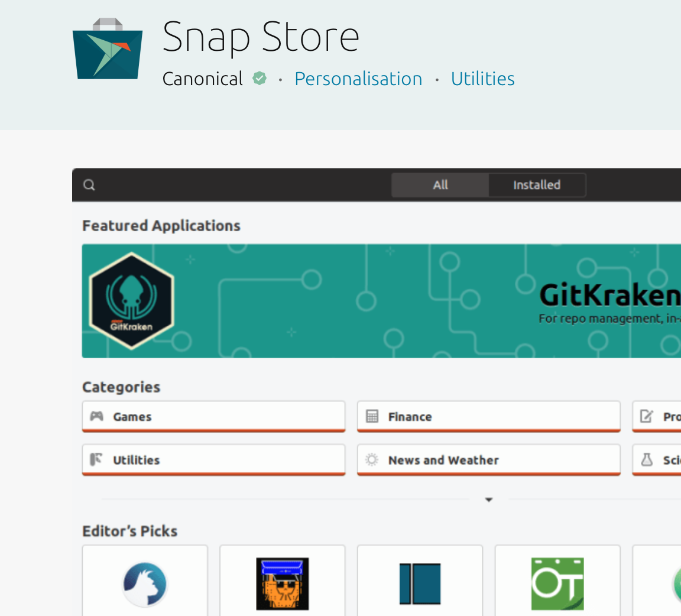Open the Utilities link next to Personalisation
Image resolution: width=681 pixels, height=616 pixels.
click(482, 79)
